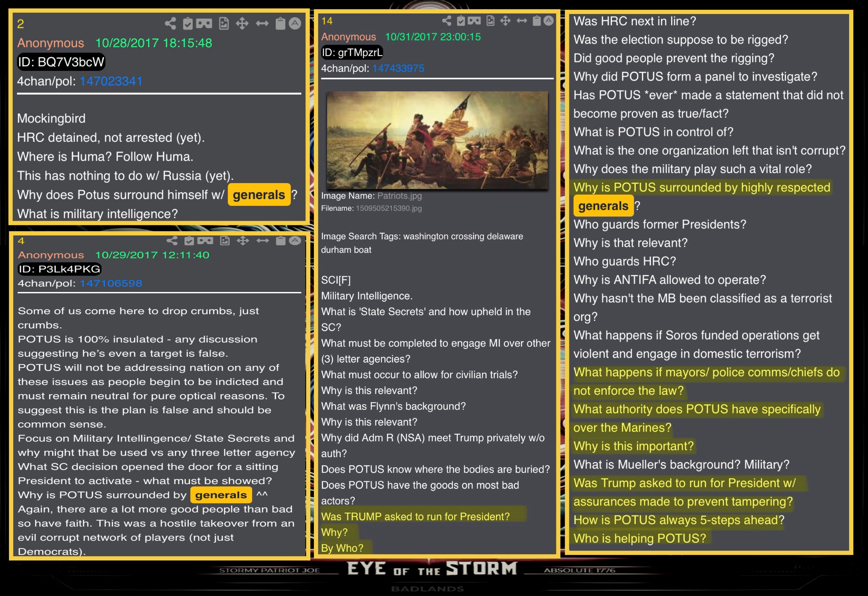868x596 pixels.
Task: Click highlighted 'generals' tag in post 4
Action: coord(221,495)
